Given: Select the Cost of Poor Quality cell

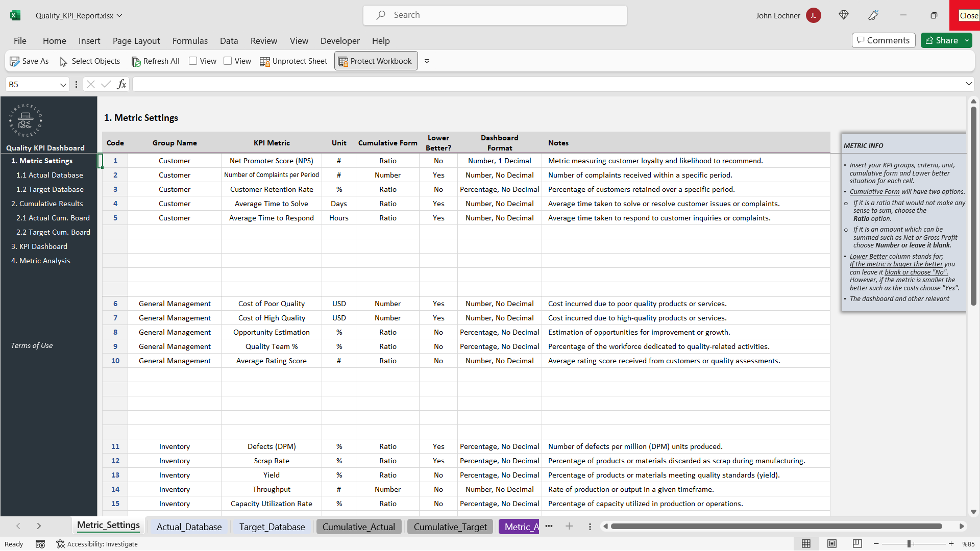Looking at the screenshot, I should tap(272, 304).
